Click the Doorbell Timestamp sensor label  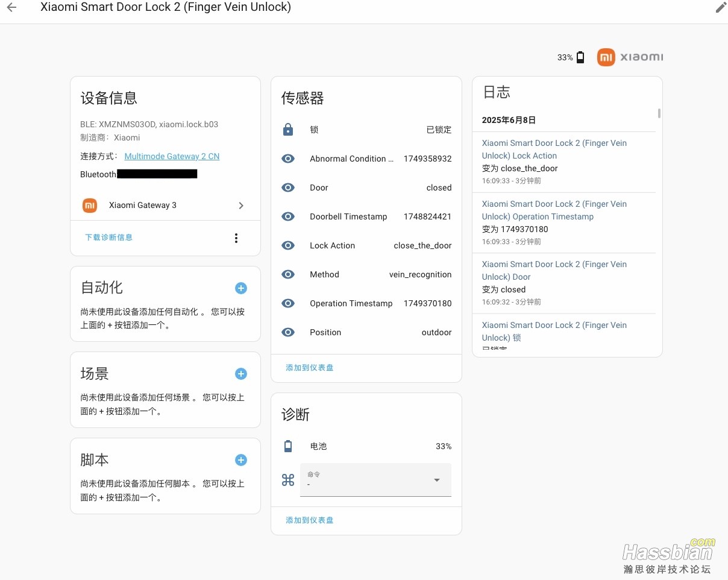[x=348, y=216]
